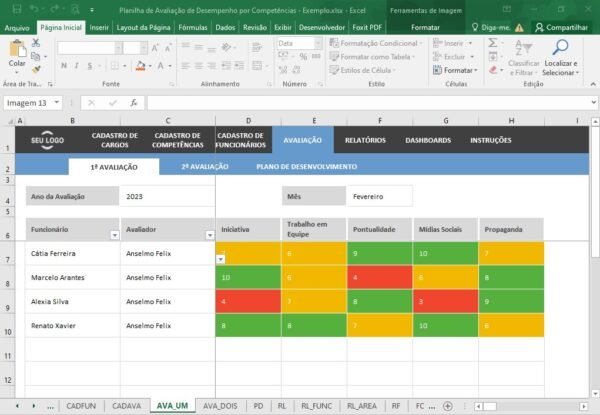Open the Avaliador column filter dropdown

click(210, 235)
